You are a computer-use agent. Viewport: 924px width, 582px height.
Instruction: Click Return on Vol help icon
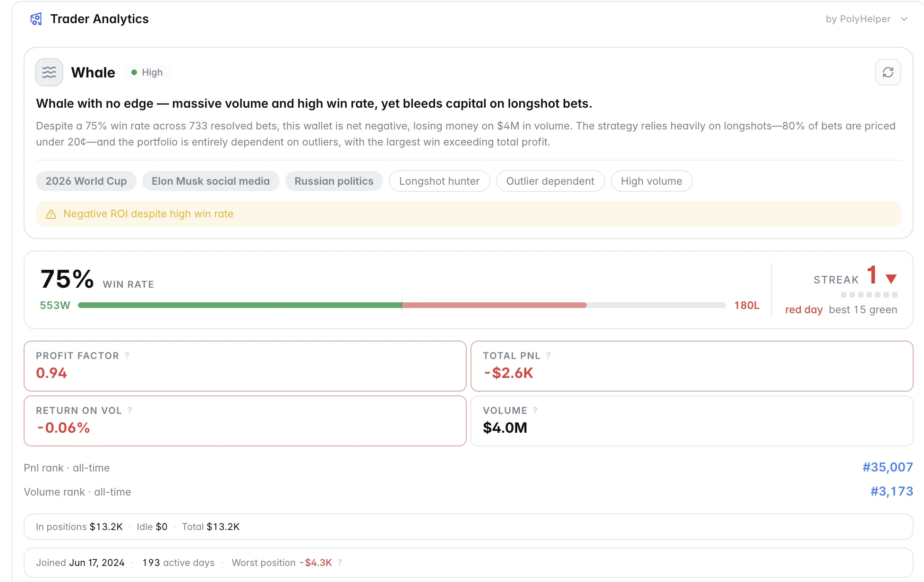(129, 411)
